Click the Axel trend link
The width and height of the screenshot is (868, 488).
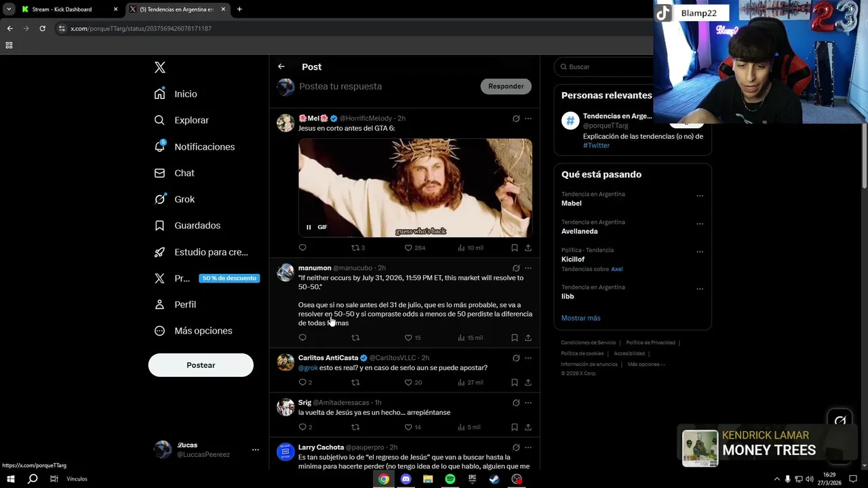click(x=616, y=269)
